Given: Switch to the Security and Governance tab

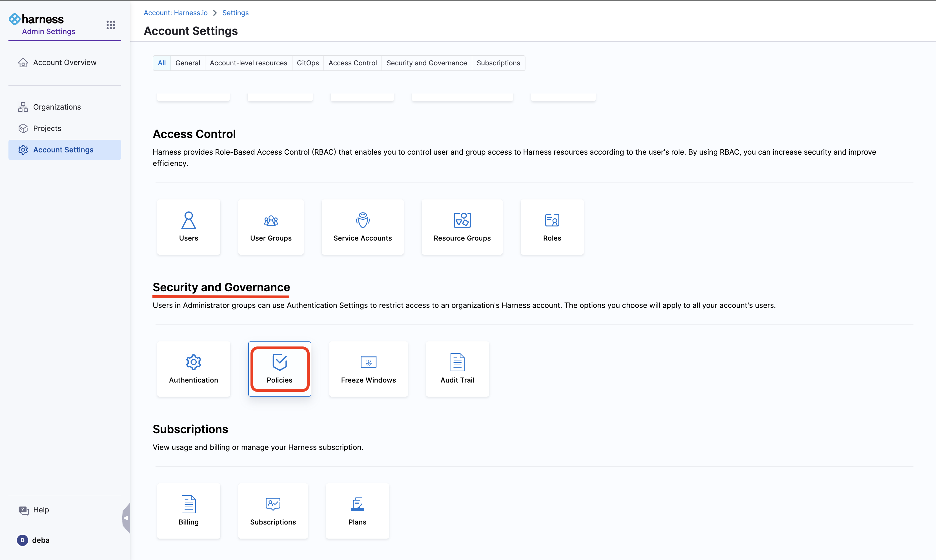Looking at the screenshot, I should (427, 63).
